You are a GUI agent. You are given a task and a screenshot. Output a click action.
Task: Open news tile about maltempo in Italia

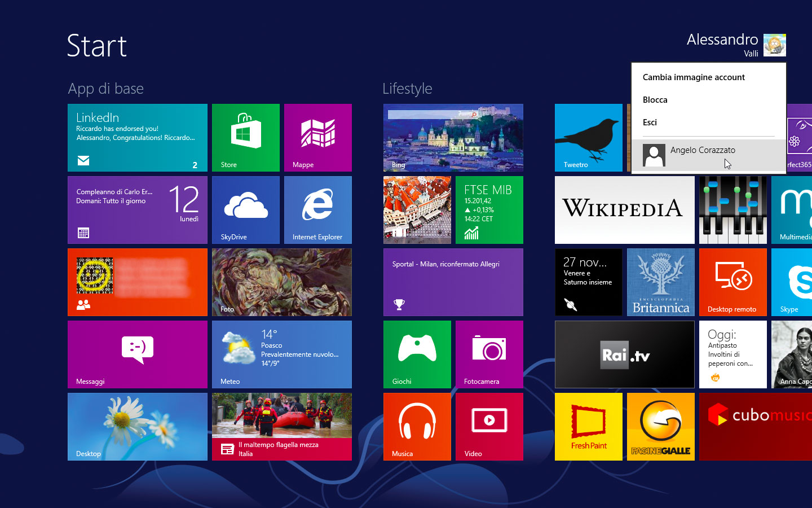pos(282,427)
